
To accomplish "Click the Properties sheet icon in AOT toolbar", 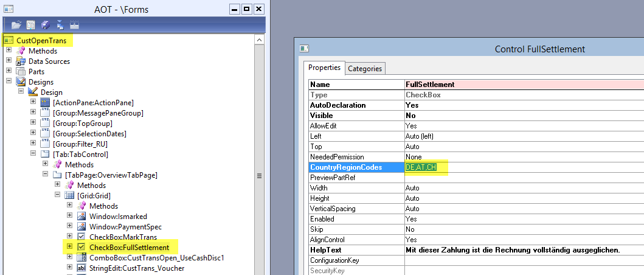I will (x=31, y=26).
